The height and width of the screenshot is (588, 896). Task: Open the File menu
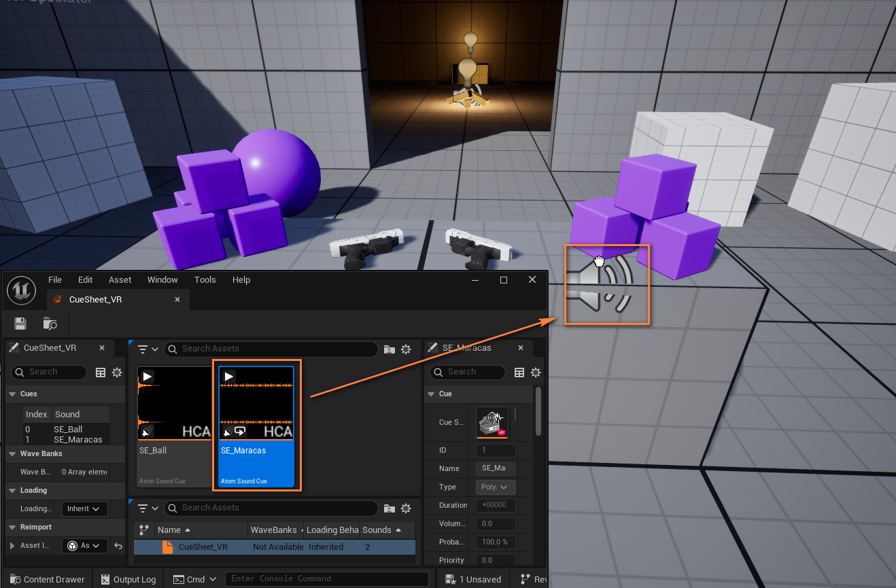point(55,280)
